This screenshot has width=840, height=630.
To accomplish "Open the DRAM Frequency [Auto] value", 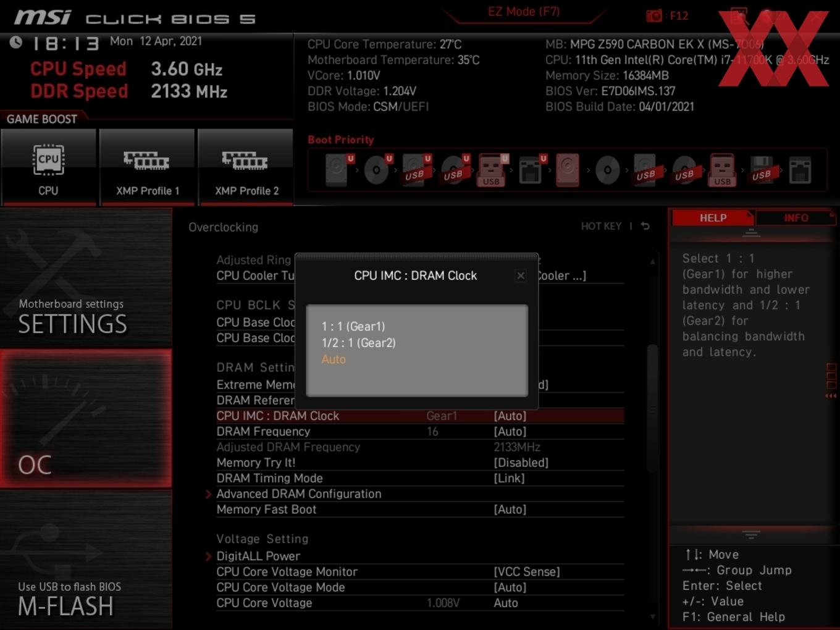I will 510,431.
